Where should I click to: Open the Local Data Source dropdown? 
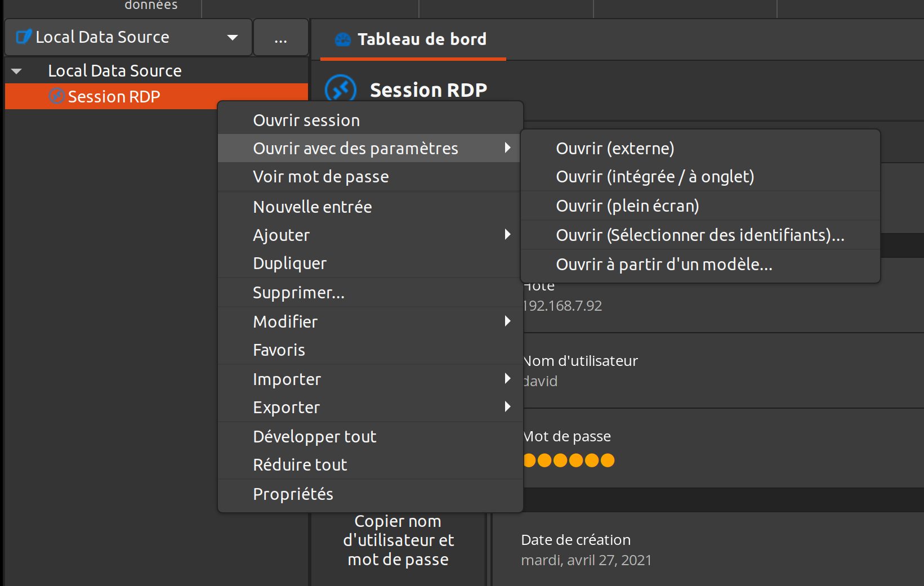coord(232,38)
